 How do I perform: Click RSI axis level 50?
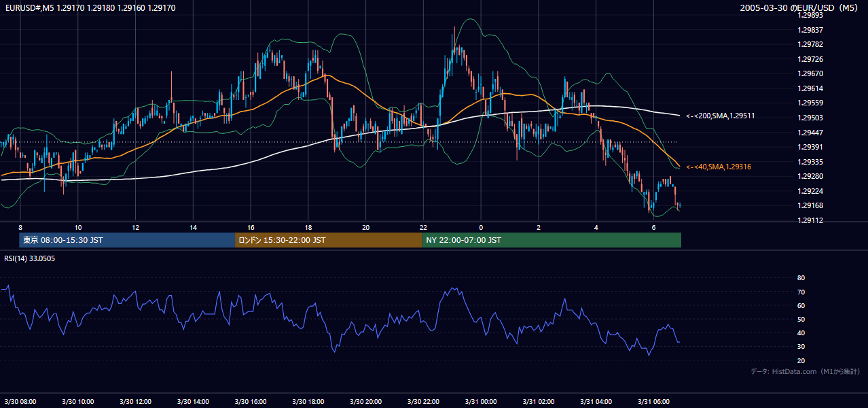pyautogui.click(x=801, y=319)
